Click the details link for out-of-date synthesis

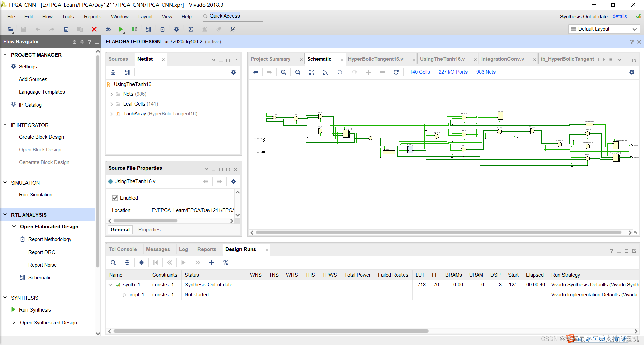(x=620, y=17)
